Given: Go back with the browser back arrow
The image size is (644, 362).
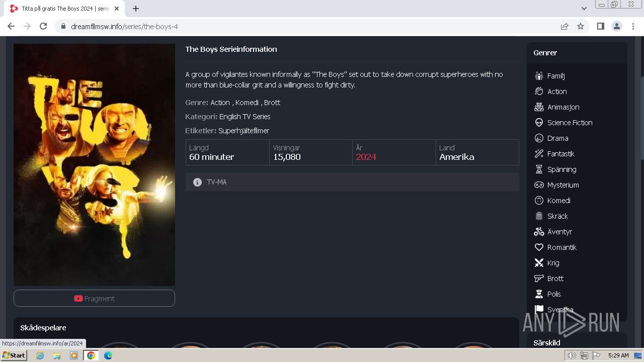Looking at the screenshot, I should 11,26.
